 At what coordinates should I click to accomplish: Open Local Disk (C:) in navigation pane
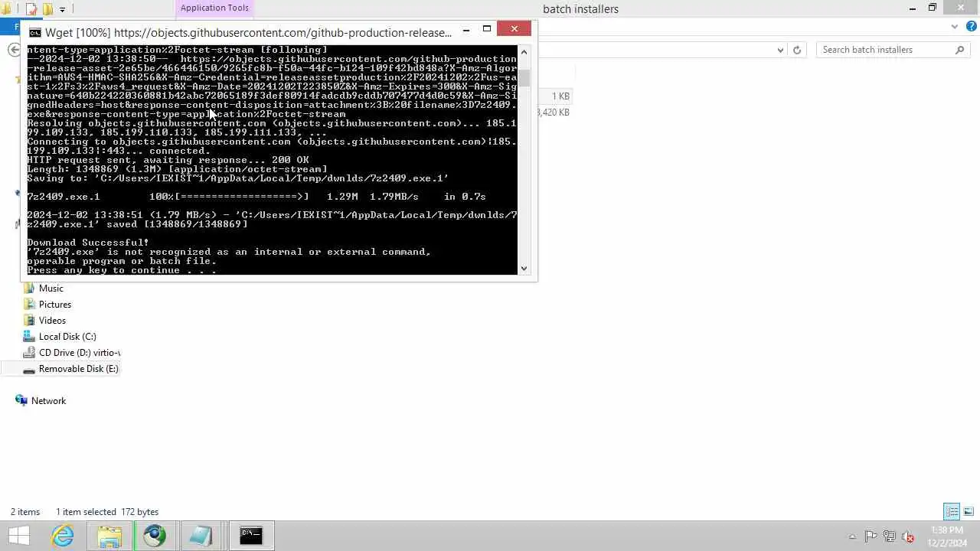click(67, 337)
